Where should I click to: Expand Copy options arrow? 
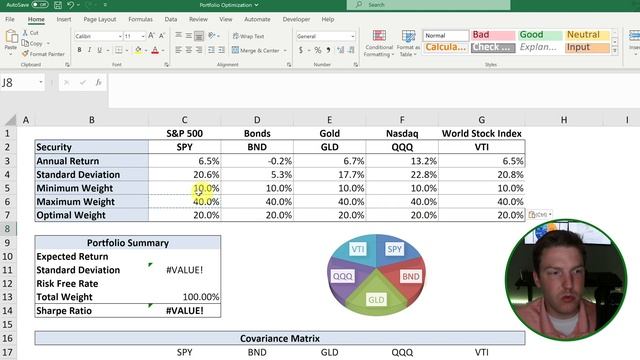click(48, 43)
